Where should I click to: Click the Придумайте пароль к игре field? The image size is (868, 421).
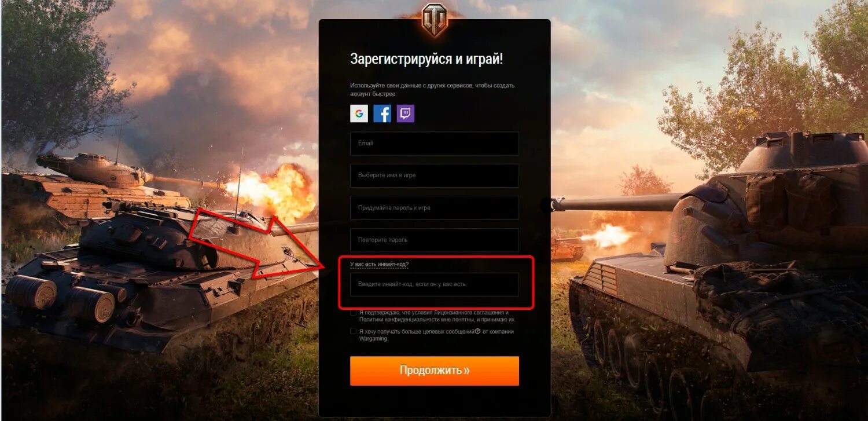coord(434,208)
